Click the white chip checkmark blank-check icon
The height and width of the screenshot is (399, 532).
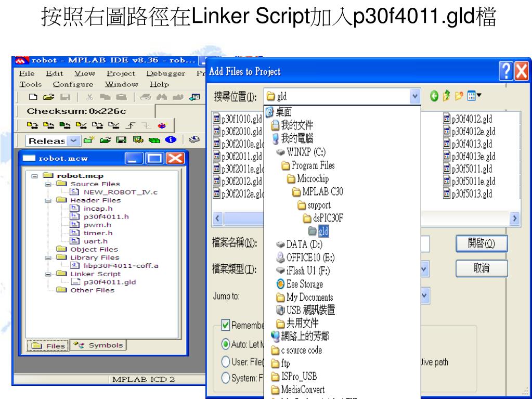(114, 125)
